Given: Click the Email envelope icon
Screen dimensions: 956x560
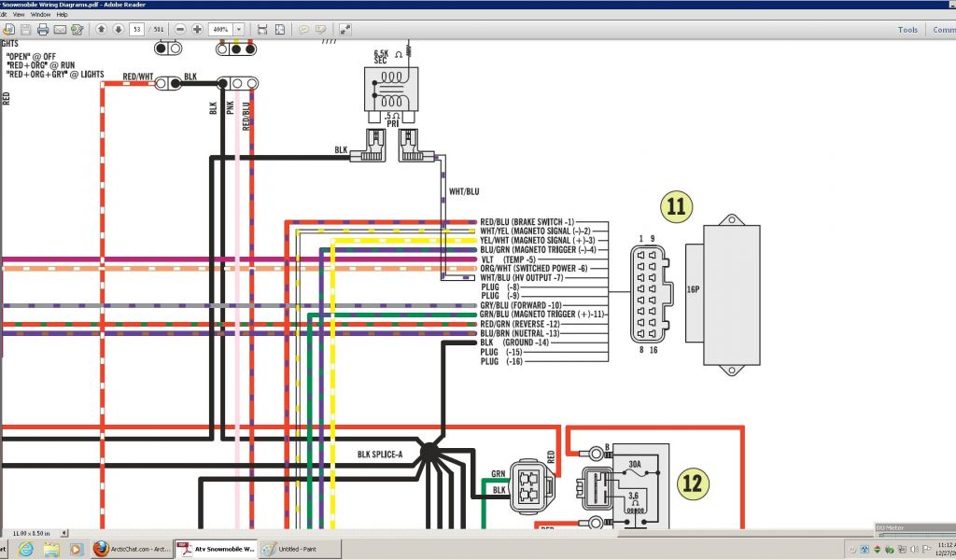Looking at the screenshot, I should pyautogui.click(x=60, y=30).
